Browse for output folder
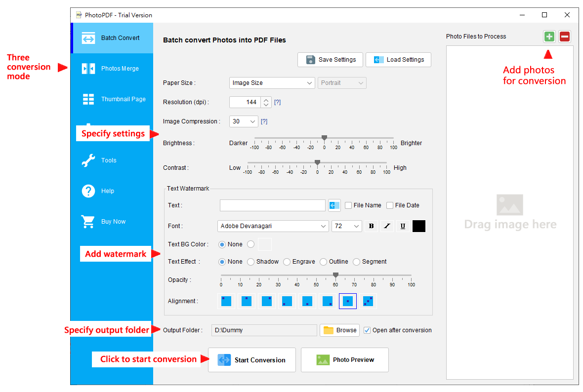Image resolution: width=583 pixels, height=392 pixels. click(339, 330)
